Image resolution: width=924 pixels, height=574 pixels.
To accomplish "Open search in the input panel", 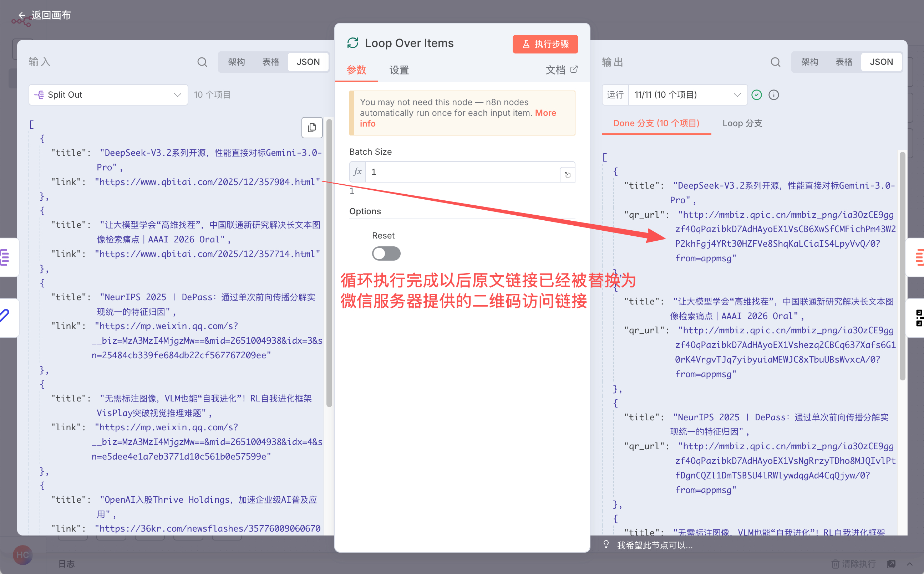I will [202, 62].
